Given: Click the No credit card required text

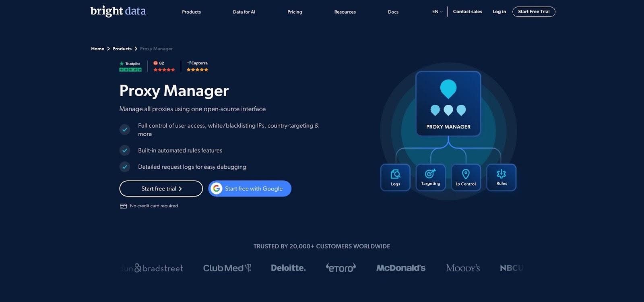Looking at the screenshot, I should 154,206.
